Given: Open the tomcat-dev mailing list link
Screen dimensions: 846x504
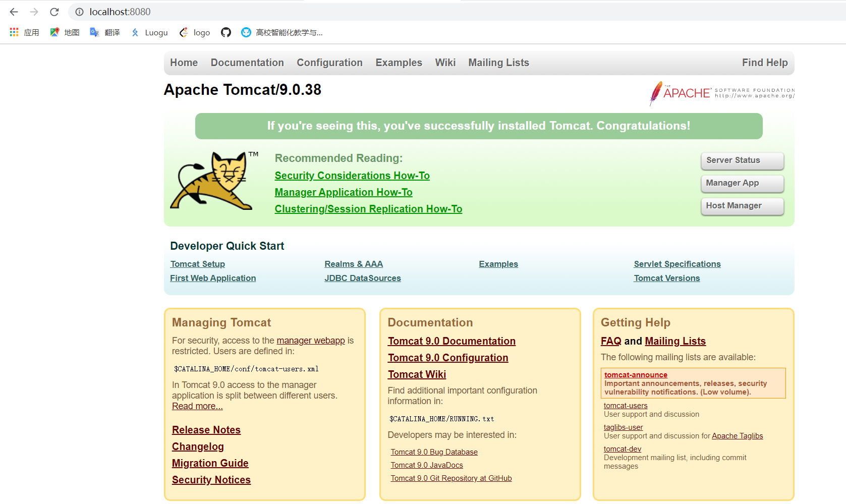Looking at the screenshot, I should point(623,449).
